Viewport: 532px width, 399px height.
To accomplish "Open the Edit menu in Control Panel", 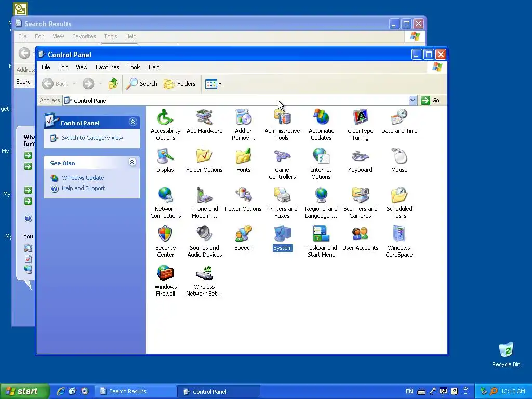I will 63,67.
